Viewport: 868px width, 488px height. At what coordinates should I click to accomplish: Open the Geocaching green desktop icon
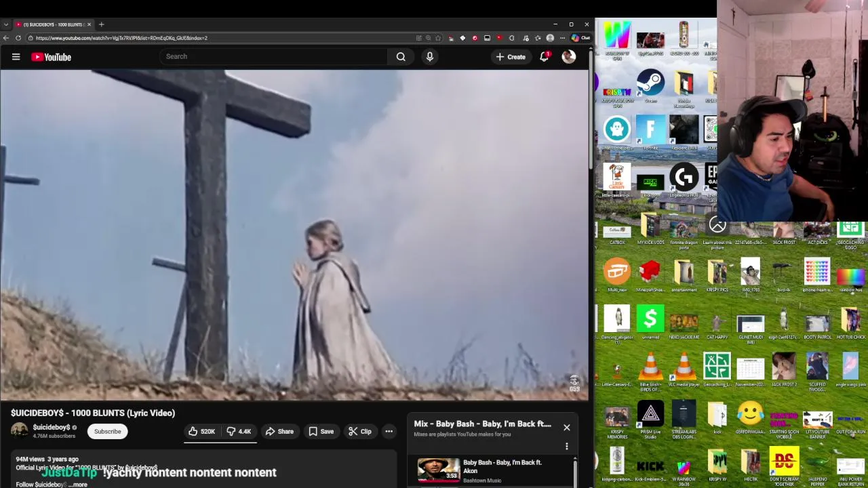point(717,370)
